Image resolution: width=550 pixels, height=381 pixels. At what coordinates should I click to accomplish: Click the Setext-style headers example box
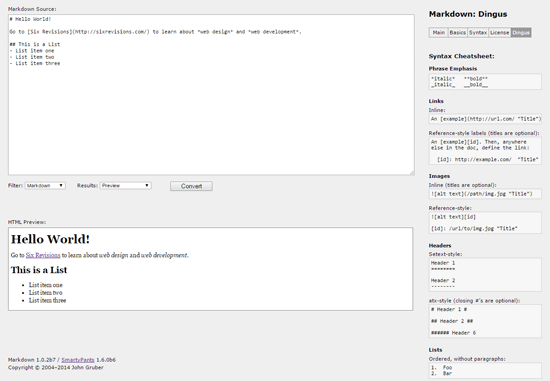click(485, 275)
